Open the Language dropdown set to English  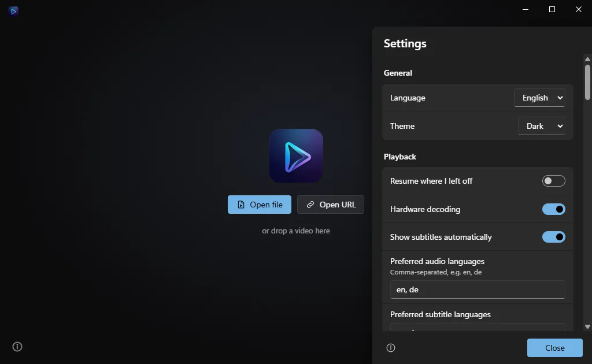click(539, 98)
